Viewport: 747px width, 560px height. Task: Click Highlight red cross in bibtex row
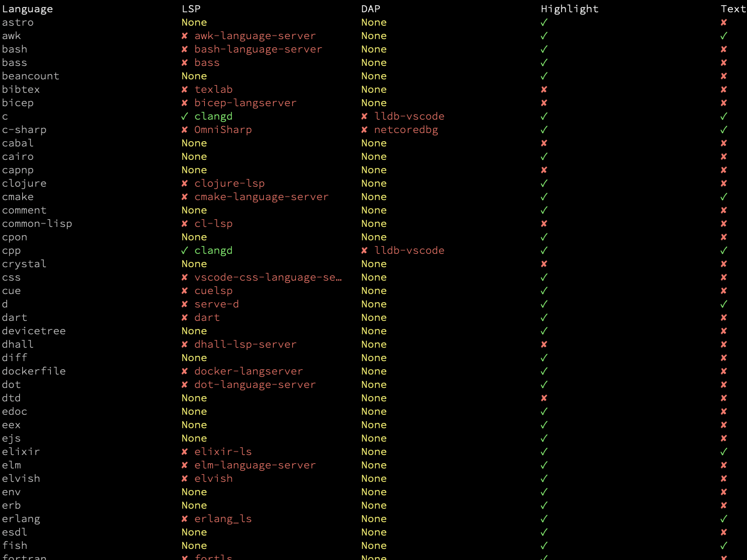pos(544,90)
